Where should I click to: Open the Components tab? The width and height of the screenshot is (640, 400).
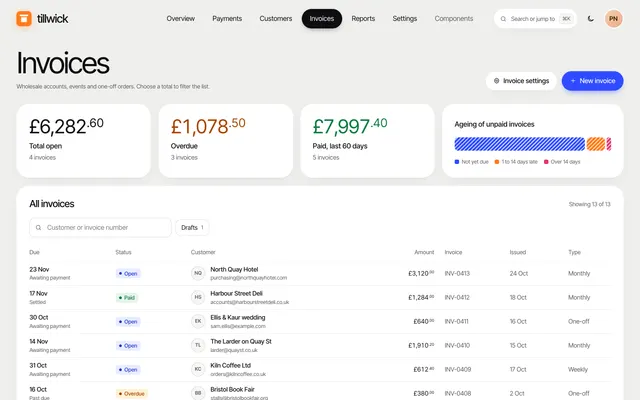pos(453,18)
